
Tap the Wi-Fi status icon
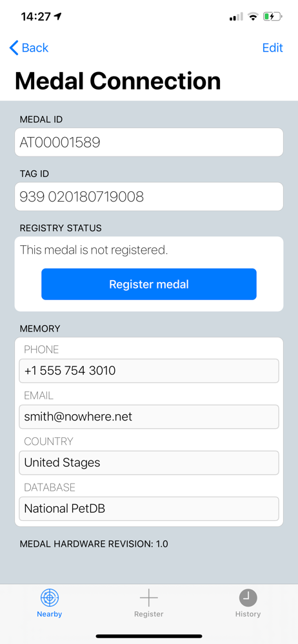(253, 17)
